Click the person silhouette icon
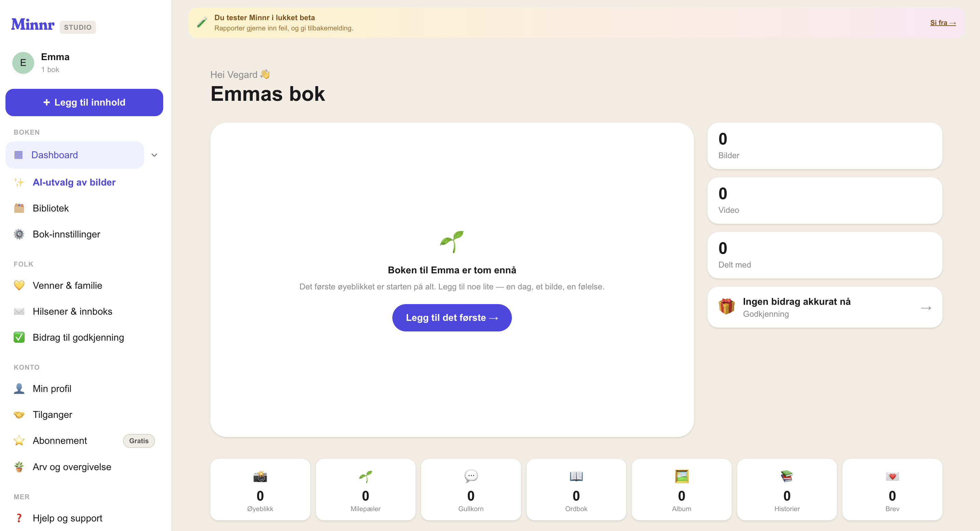The image size is (980, 531). 19,389
